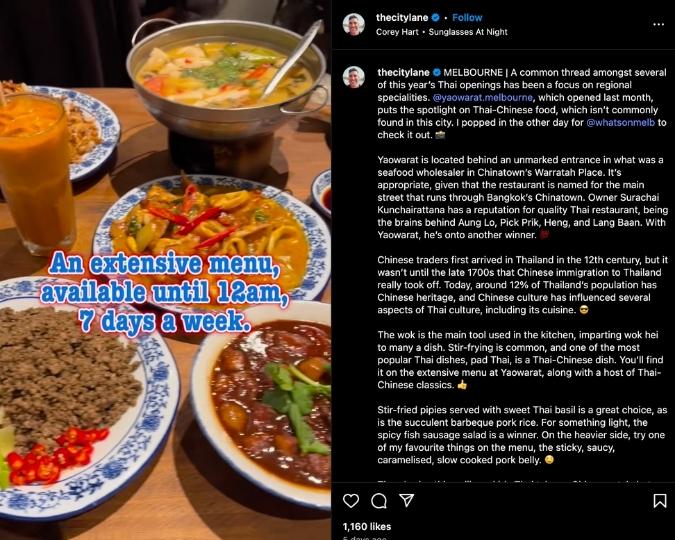Save the post with the bookmark icon
This screenshot has width=675, height=540.
pyautogui.click(x=660, y=500)
